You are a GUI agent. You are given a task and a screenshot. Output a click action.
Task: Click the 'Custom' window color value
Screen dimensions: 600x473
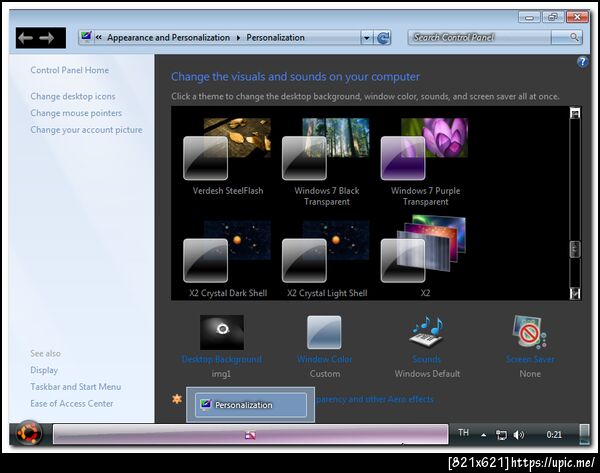tap(325, 374)
